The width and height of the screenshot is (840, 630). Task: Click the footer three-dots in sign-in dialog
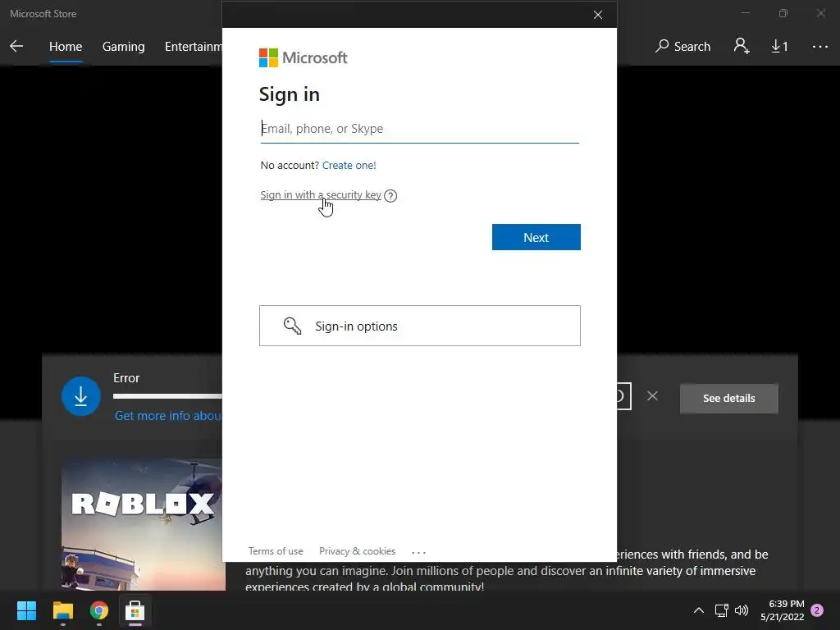[418, 552]
